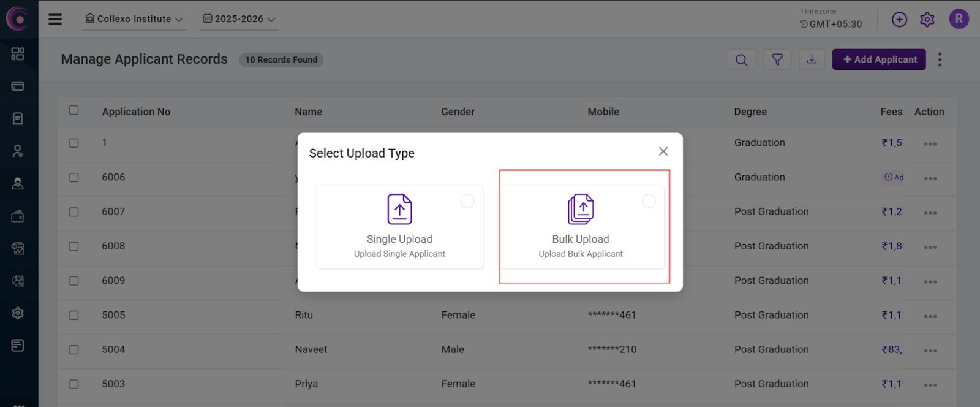Screen dimensions: 980x407
Task: Click the Add Applicant button
Action: [879, 59]
